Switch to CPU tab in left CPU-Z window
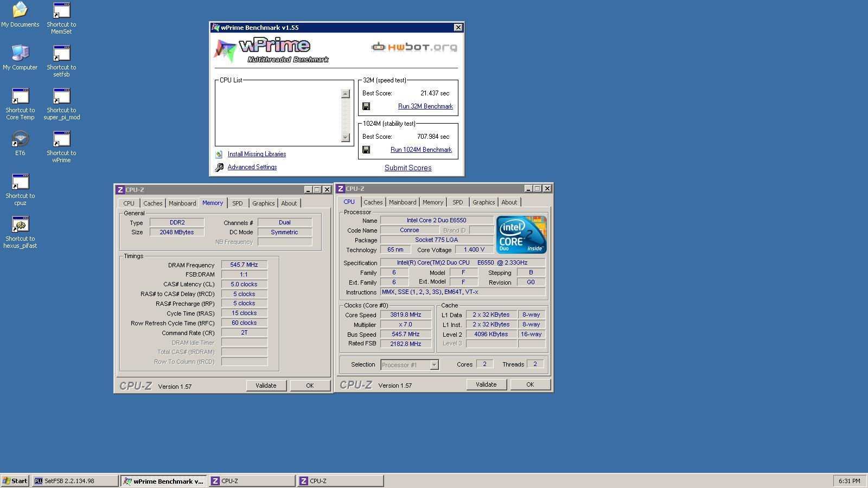 tap(129, 203)
